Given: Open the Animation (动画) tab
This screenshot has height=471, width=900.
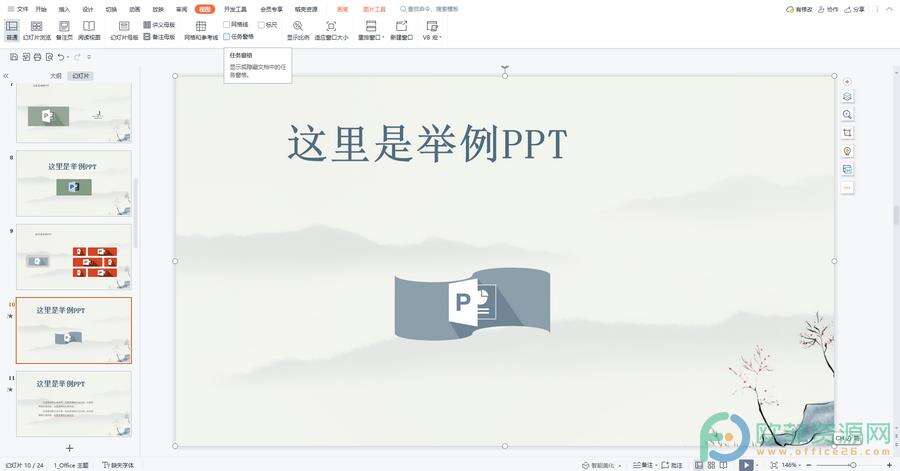Looking at the screenshot, I should (134, 9).
